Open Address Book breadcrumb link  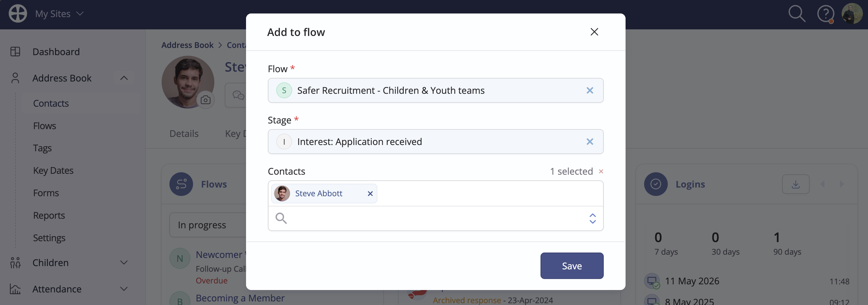pyautogui.click(x=187, y=45)
